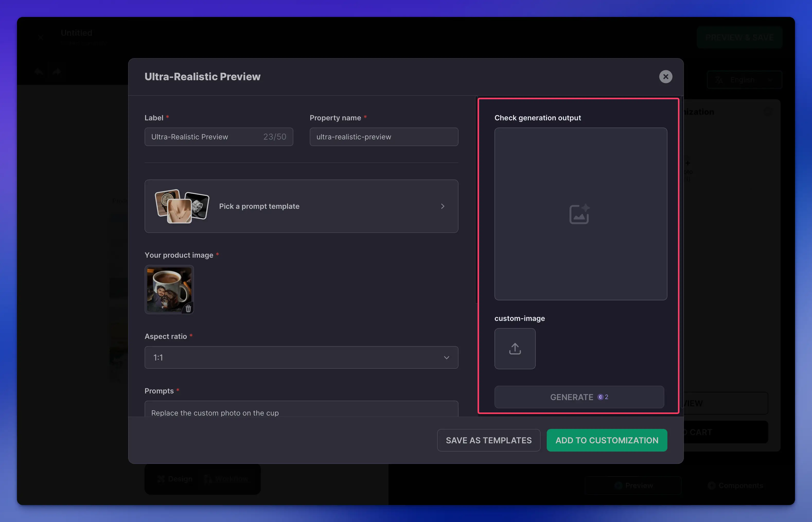This screenshot has height=522, width=812.
Task: Click SAVE AS TEMPLATES button
Action: pyautogui.click(x=488, y=440)
